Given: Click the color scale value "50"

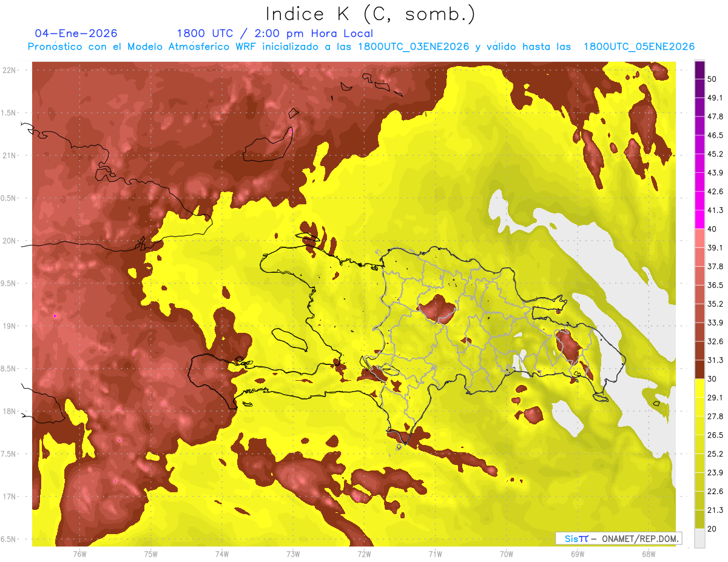Looking at the screenshot, I should point(712,79).
